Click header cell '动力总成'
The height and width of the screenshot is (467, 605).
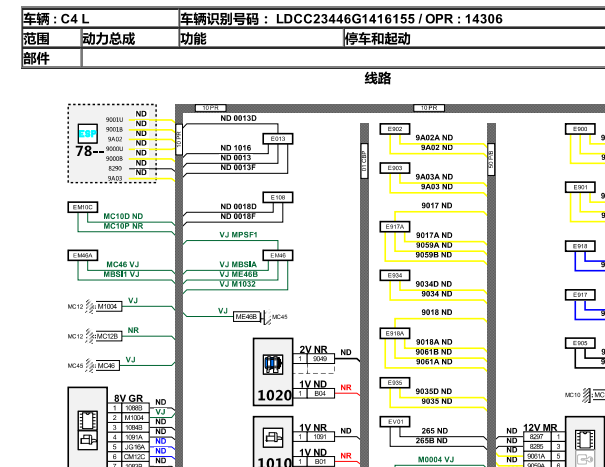pos(130,38)
